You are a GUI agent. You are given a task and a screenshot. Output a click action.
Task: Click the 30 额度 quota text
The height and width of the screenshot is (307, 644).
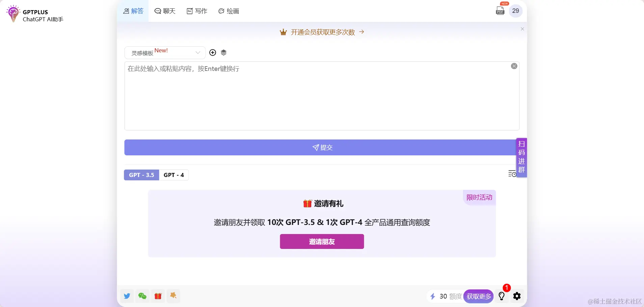451,296
